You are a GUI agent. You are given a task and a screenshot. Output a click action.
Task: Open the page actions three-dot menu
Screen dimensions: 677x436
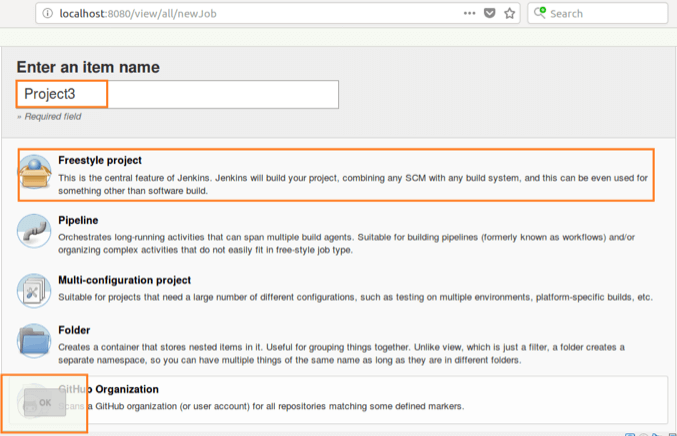[x=469, y=13]
